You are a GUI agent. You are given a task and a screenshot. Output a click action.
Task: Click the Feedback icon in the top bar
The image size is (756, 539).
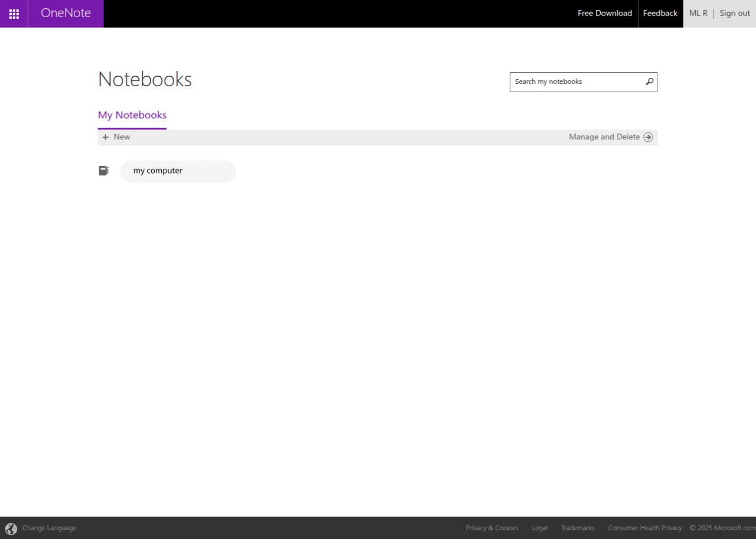(x=660, y=13)
